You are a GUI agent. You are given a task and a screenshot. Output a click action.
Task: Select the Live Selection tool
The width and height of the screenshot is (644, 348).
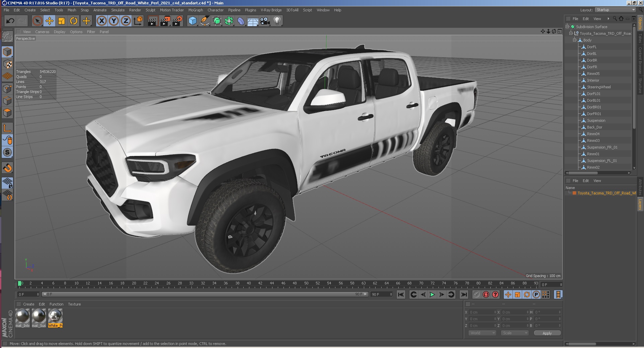click(x=37, y=21)
